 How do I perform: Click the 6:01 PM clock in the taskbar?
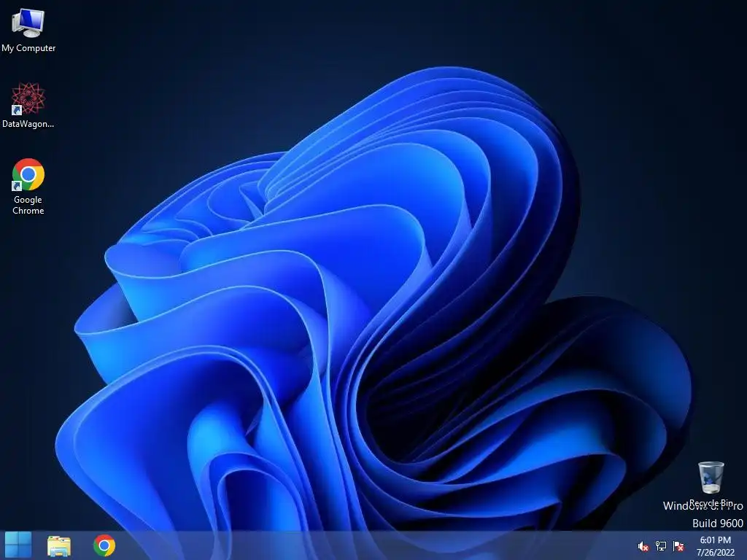point(715,540)
